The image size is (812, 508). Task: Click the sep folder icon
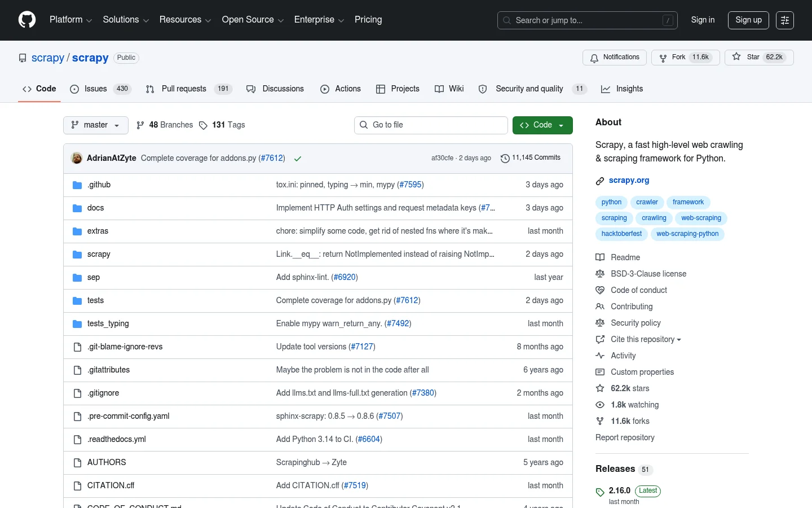pos(77,278)
